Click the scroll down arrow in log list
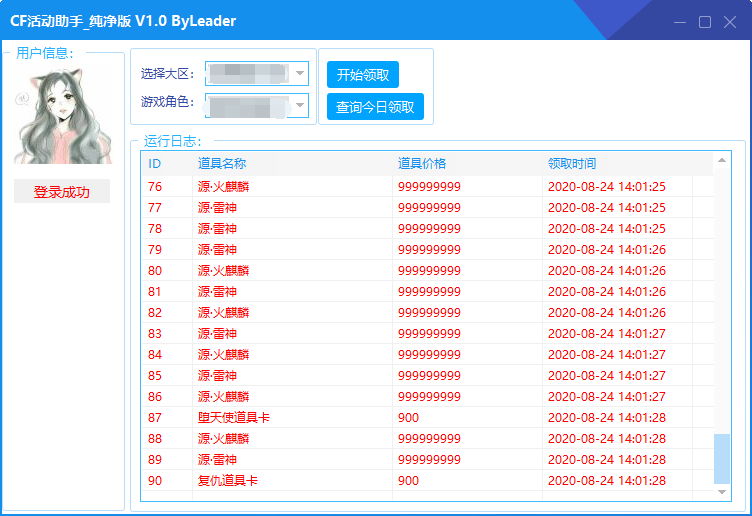Image resolution: width=752 pixels, height=516 pixels. pos(721,491)
